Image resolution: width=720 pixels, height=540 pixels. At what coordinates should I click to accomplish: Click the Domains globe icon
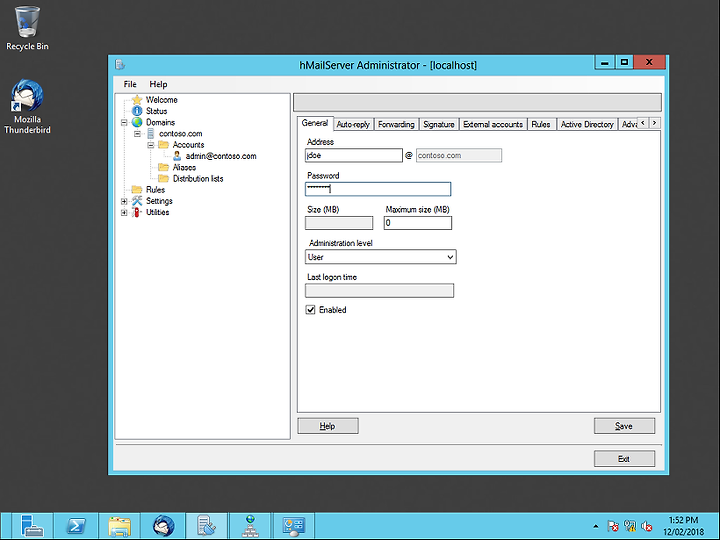point(137,122)
